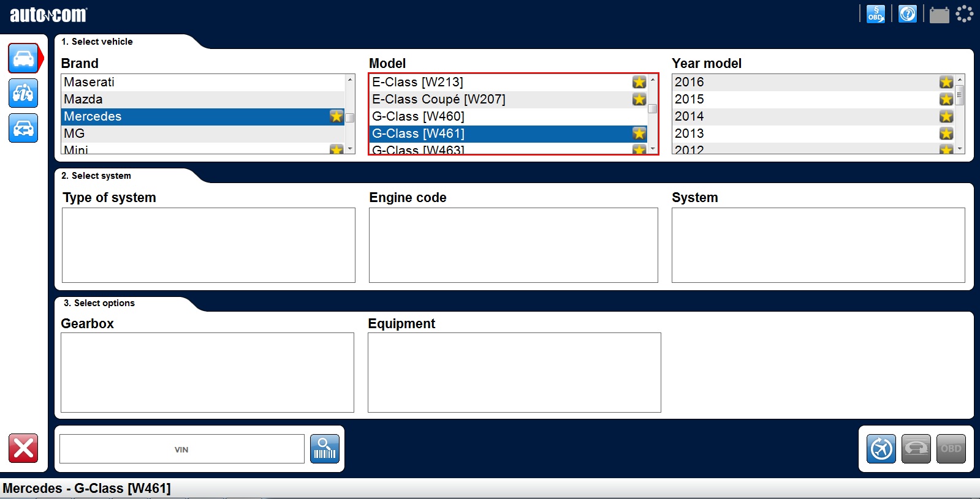980x499 pixels.
Task: Toggle favorite star for year 2014
Action: [x=946, y=116]
